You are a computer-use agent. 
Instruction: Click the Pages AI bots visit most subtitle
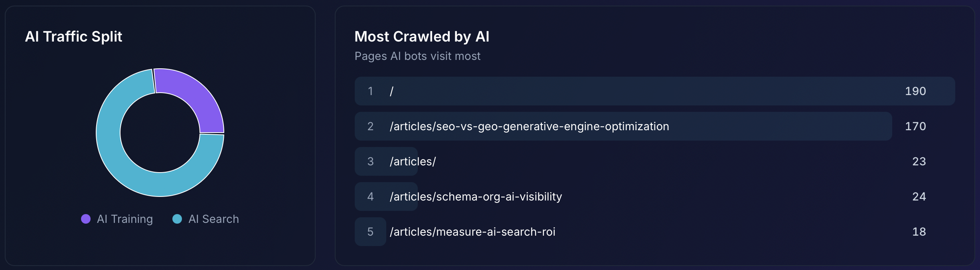click(417, 56)
